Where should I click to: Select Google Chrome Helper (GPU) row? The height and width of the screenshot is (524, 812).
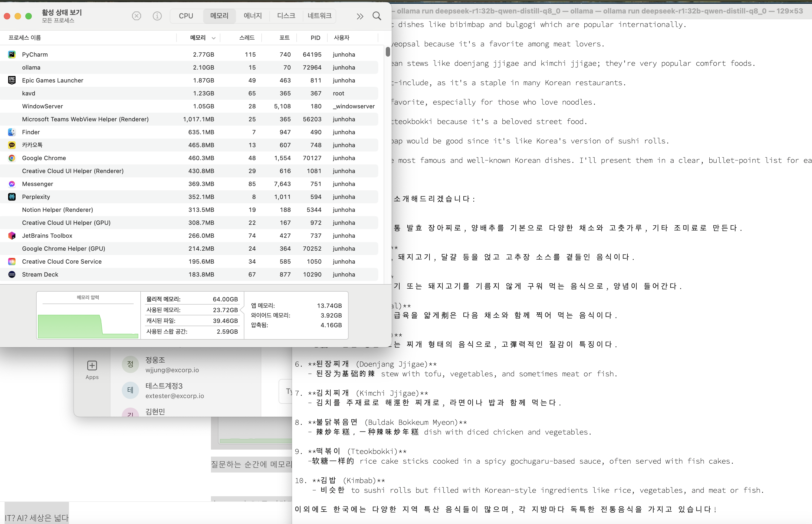pos(189,249)
